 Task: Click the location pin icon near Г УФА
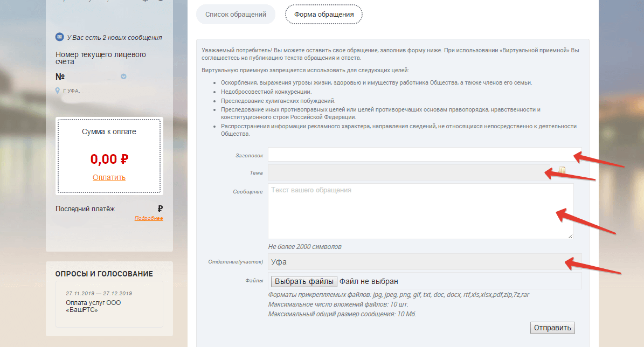pyautogui.click(x=58, y=91)
